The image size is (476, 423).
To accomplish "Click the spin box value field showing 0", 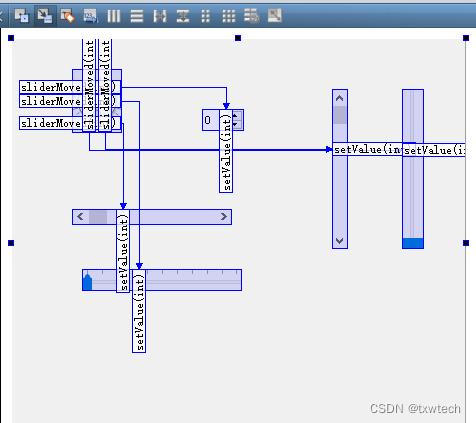I will pyautogui.click(x=211, y=120).
